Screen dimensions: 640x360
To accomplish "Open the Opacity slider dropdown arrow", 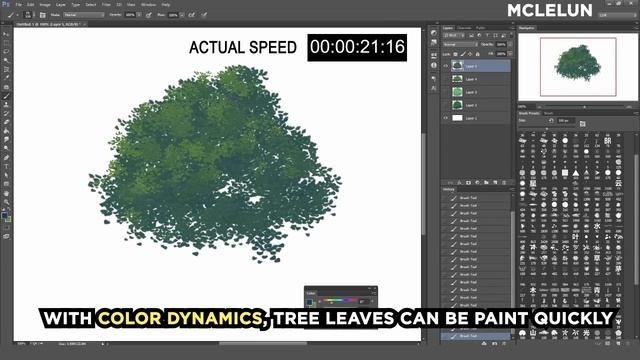I will click(139, 15).
